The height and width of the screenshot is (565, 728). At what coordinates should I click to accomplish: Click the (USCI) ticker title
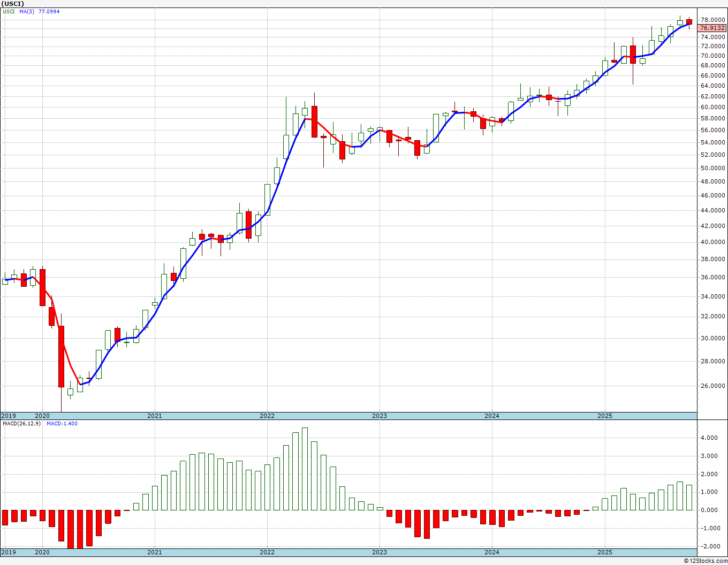[13, 4]
